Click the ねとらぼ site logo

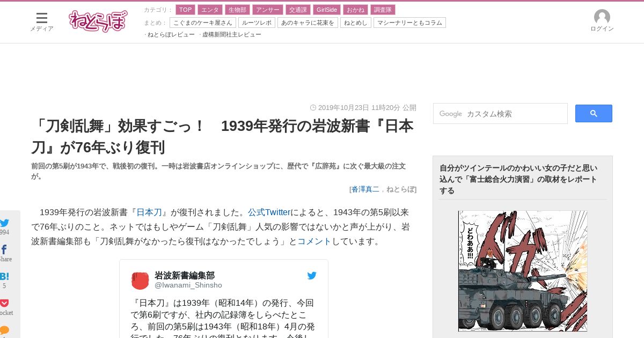pyautogui.click(x=98, y=21)
